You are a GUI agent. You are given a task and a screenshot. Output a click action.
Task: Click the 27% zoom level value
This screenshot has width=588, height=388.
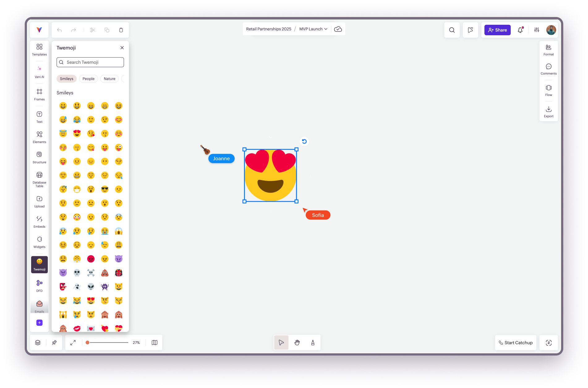(136, 343)
